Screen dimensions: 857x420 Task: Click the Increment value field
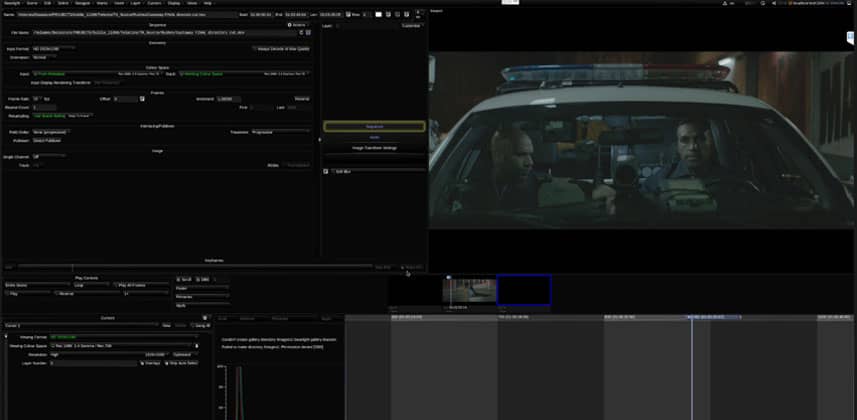point(229,99)
